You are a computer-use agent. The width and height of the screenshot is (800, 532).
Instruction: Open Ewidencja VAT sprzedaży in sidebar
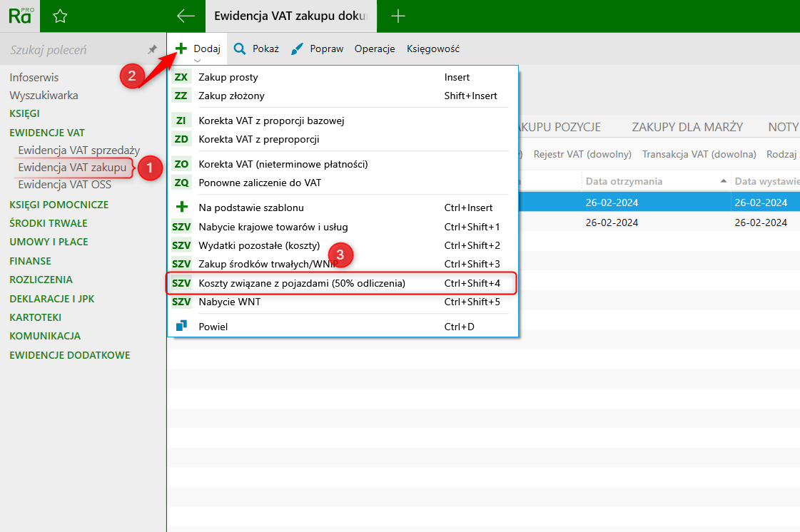pos(79,150)
